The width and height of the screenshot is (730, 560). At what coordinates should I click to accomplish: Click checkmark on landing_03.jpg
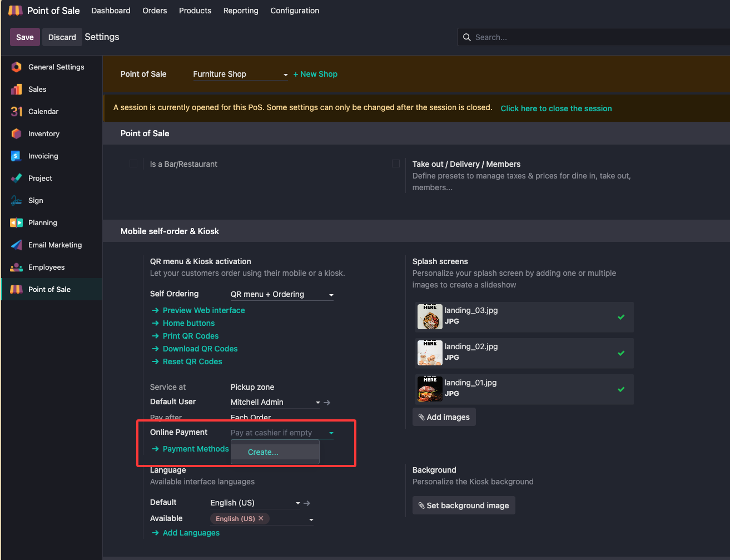pyautogui.click(x=621, y=317)
